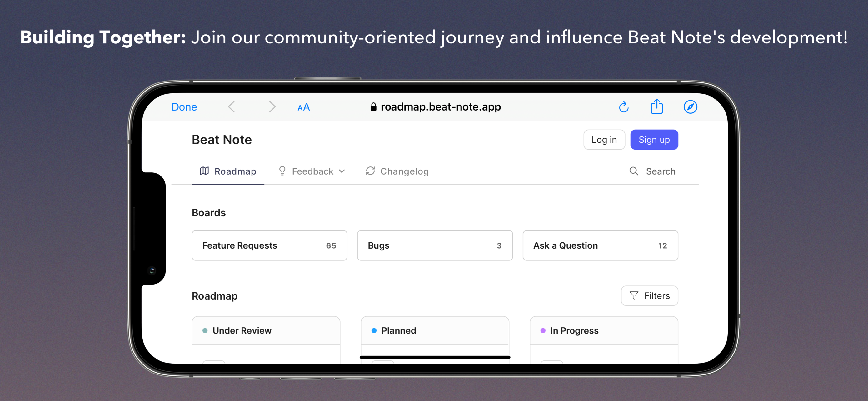Click the Search magnifying glass icon
This screenshot has height=401, width=868.
pos(634,171)
